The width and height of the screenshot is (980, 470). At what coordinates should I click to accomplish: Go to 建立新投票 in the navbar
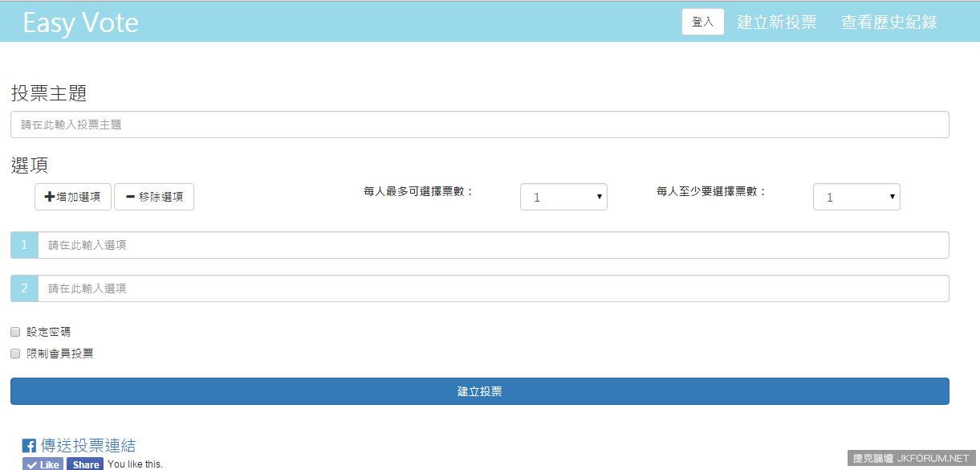tap(776, 22)
